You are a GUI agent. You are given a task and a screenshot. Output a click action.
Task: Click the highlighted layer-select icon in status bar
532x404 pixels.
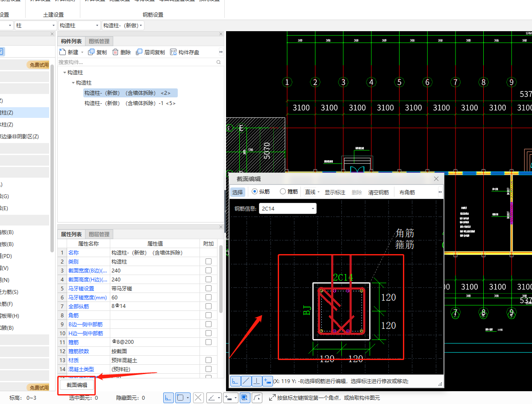(245, 398)
